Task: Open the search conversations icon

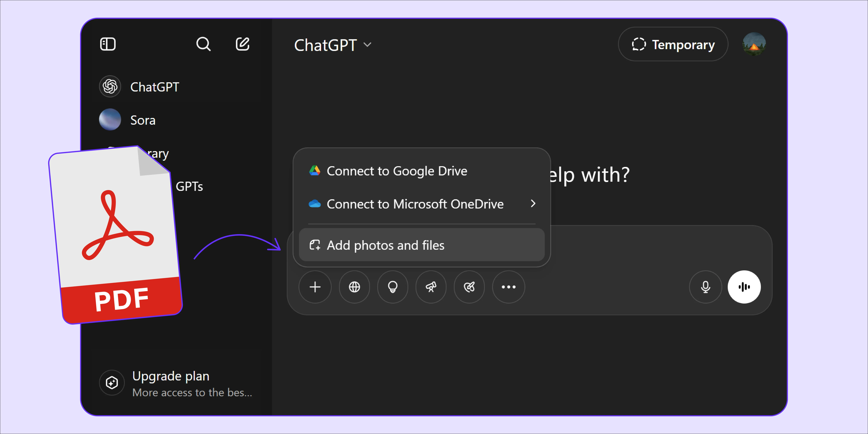Action: (203, 44)
